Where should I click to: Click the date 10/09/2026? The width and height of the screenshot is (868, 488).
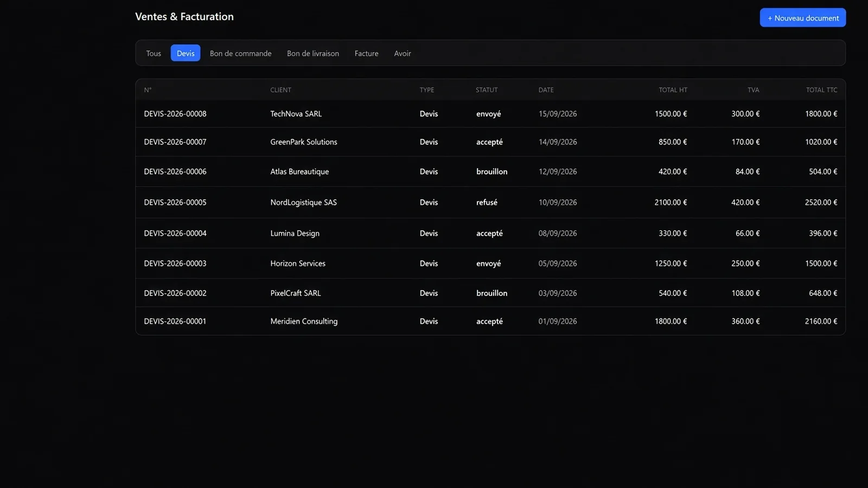[x=558, y=202]
